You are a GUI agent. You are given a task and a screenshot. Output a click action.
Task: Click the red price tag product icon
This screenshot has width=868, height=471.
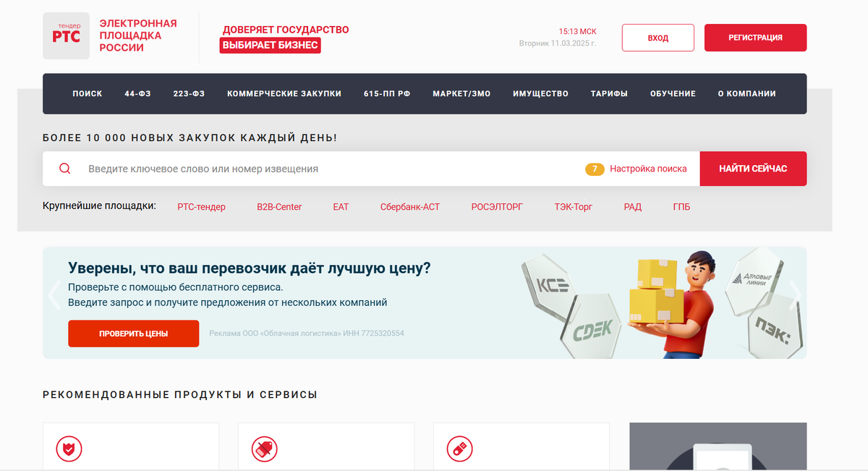coord(264,449)
